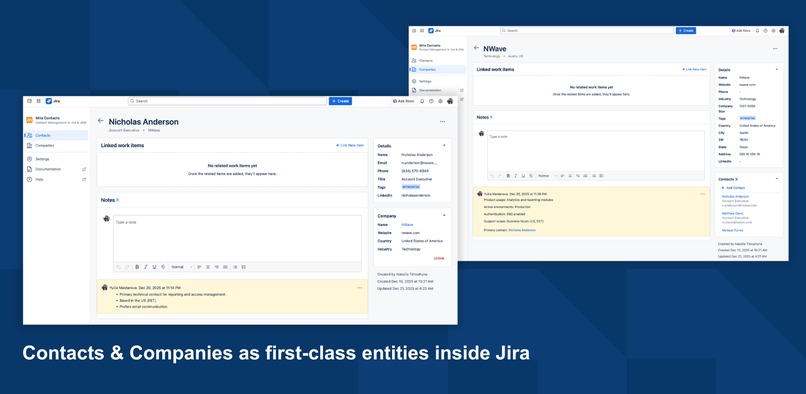Image resolution: width=806 pixels, height=394 pixels.
Task: Open Documentation in Nicholas Anderson window sidebar
Action: click(x=56, y=169)
